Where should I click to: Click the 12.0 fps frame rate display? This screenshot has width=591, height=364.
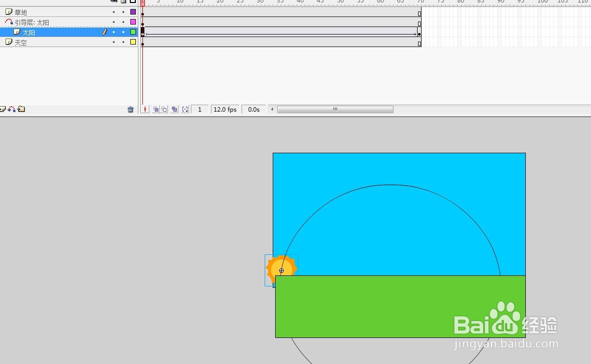coord(225,109)
